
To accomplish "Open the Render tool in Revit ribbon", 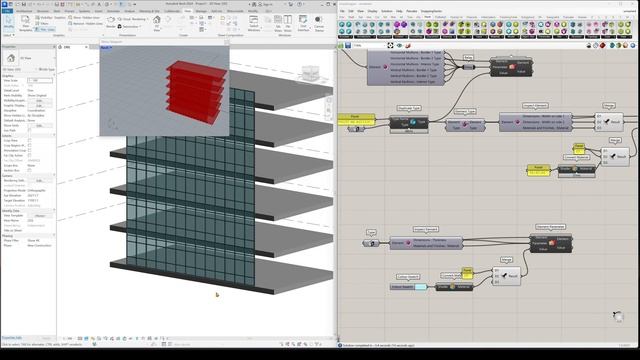I will pos(111,22).
